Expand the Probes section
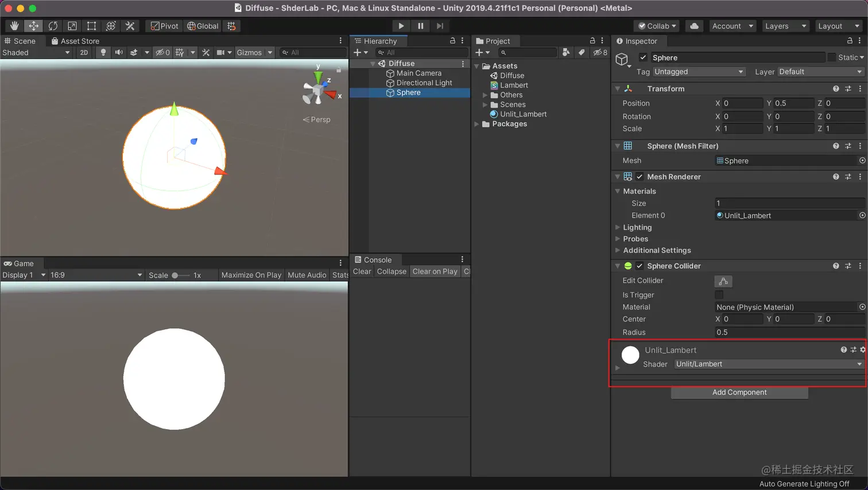 618,239
